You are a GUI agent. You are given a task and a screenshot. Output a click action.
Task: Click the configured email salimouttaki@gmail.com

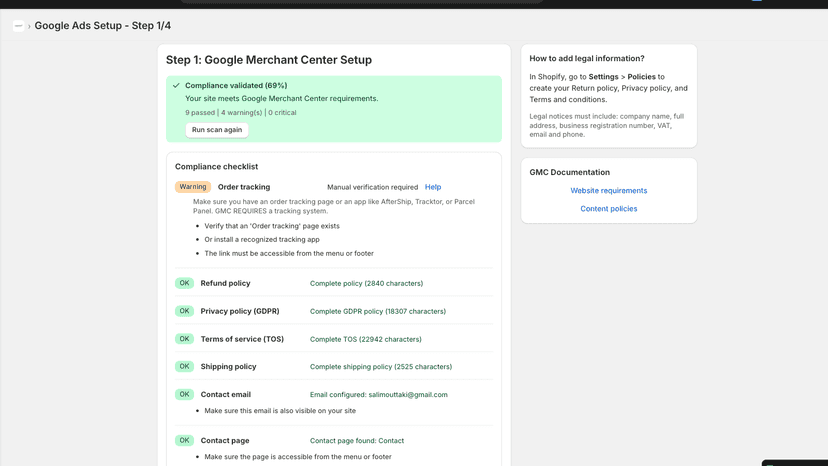(x=408, y=395)
